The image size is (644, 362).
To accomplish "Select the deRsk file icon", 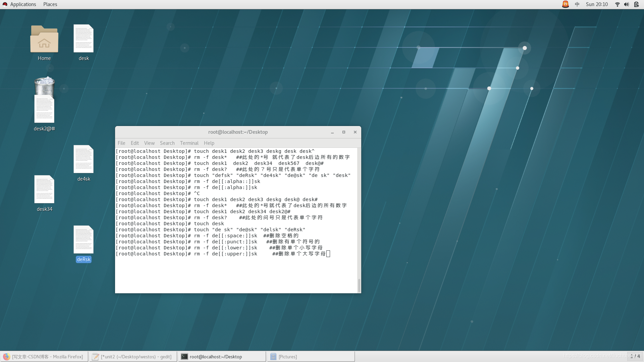I will pyautogui.click(x=84, y=240).
